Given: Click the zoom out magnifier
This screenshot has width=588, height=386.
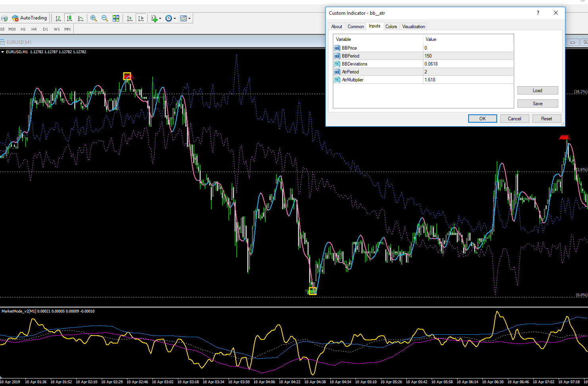Looking at the screenshot, I should (105, 18).
